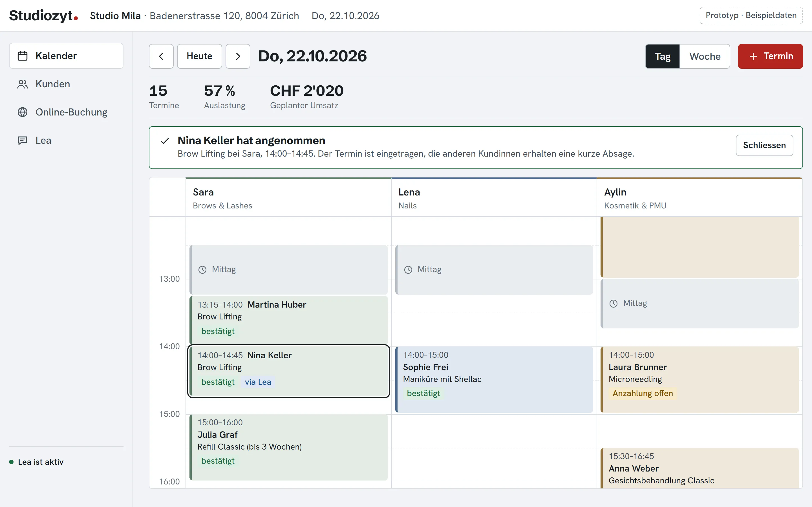Click the Lea ist aktiv status indicator
The image size is (812, 507).
(36, 462)
